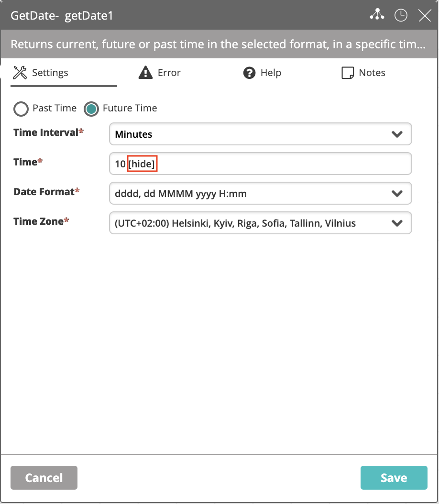Image resolution: width=439 pixels, height=504 pixels.
Task: Open the flow tree icon in title bar
Action: pyautogui.click(x=377, y=15)
